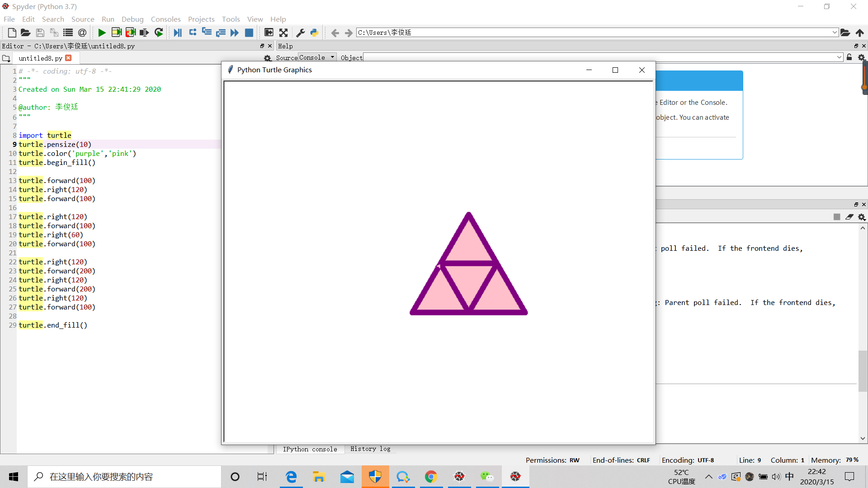Viewport: 868px width, 488px height.
Task: Open Preferences via wrench icon
Action: [x=300, y=33]
